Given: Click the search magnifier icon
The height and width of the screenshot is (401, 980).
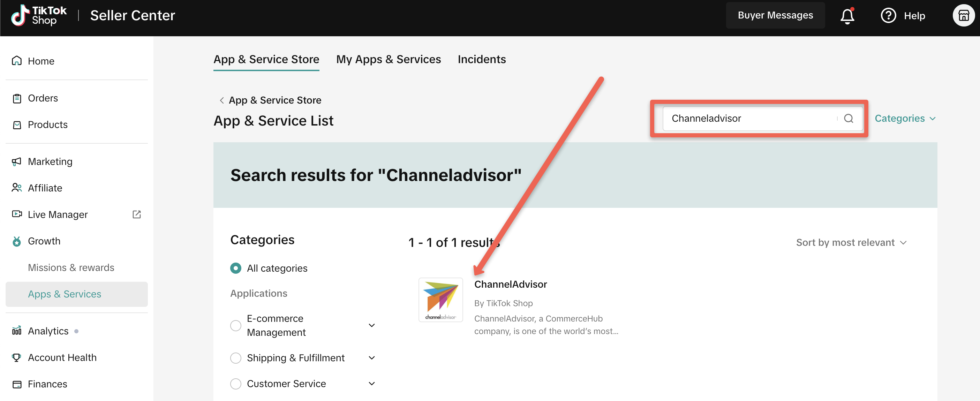Looking at the screenshot, I should click(x=848, y=118).
